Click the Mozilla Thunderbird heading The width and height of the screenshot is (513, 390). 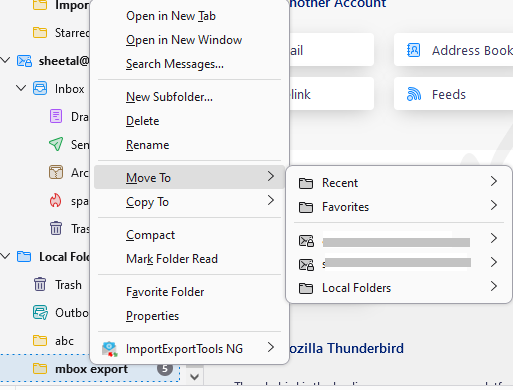(346, 348)
